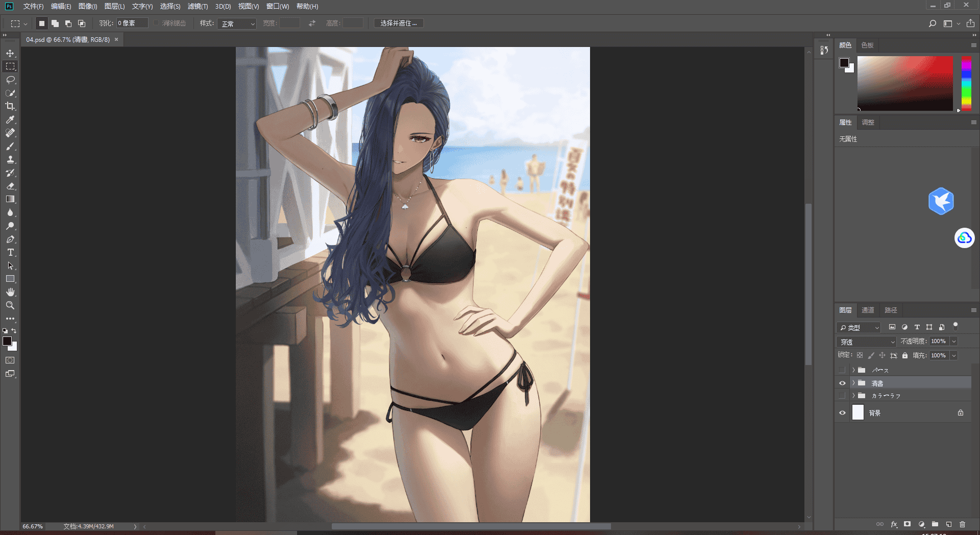This screenshot has width=980, height=535.
Task: Show the カラーラフ layer group
Action: (842, 396)
